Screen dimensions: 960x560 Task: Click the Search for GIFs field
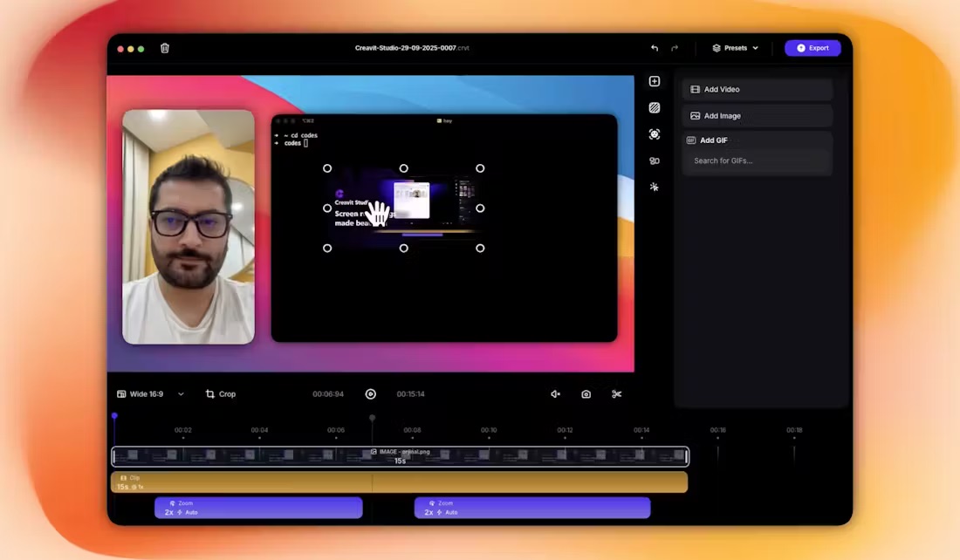757,160
